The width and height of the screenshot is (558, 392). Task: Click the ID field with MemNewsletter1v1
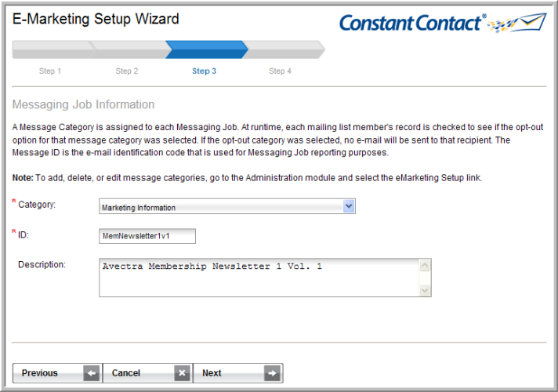pos(147,236)
